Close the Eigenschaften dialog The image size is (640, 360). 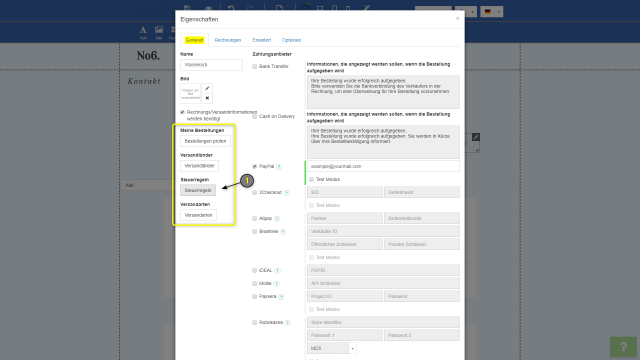click(x=457, y=18)
